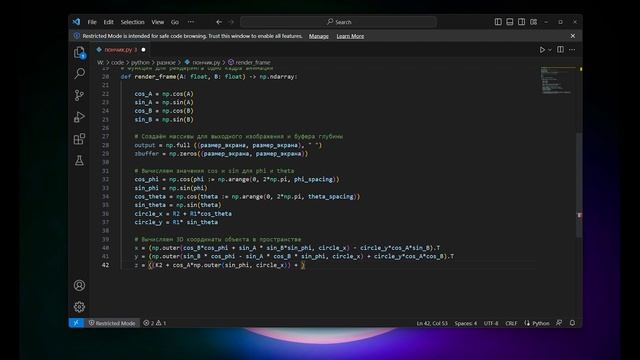640x360 pixels.
Task: Run the Python file with play button
Action: pos(542,50)
